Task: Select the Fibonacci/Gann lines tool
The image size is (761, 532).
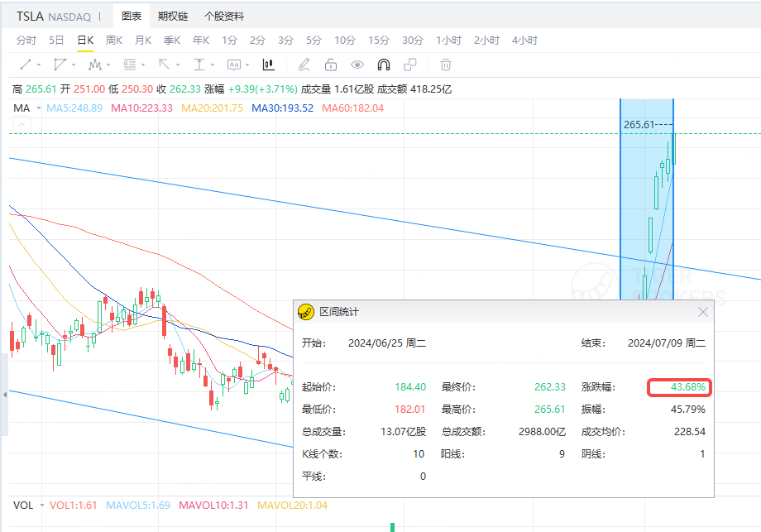Action: (x=130, y=65)
